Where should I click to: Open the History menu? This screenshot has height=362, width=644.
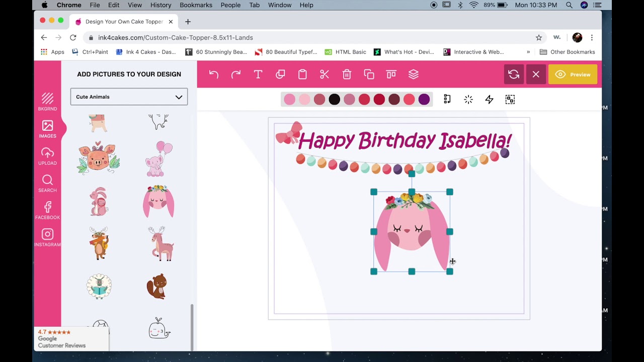click(x=160, y=5)
